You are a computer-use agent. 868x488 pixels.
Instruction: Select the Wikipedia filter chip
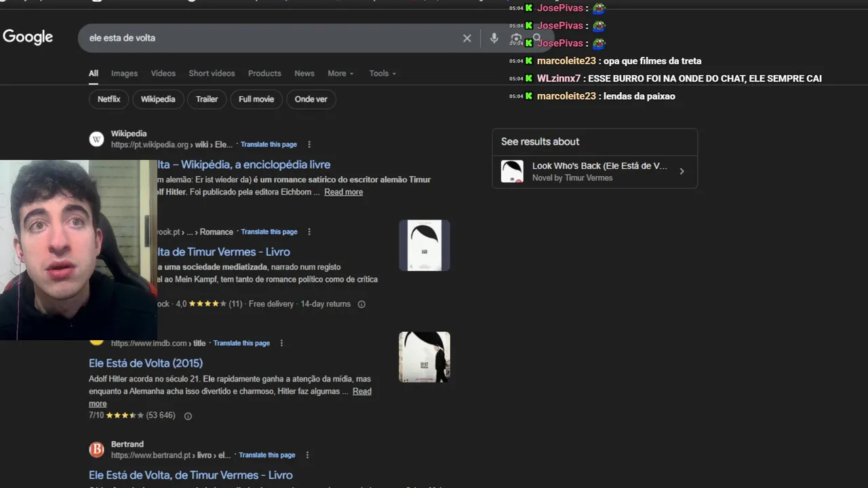(158, 99)
